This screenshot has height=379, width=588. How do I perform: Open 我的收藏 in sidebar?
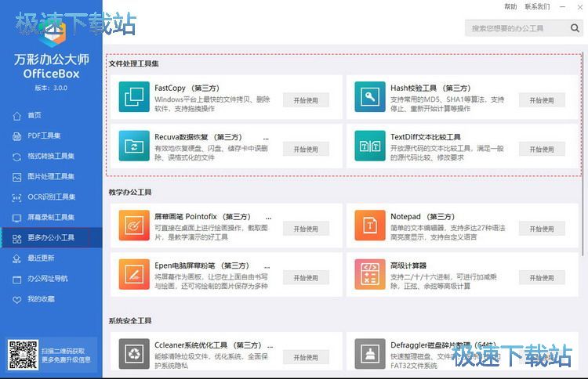[x=51, y=299]
